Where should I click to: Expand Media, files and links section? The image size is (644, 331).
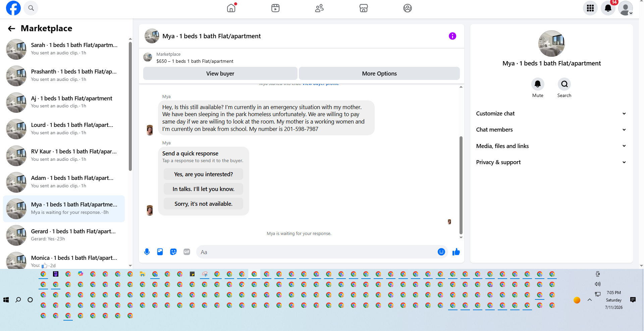point(551,146)
